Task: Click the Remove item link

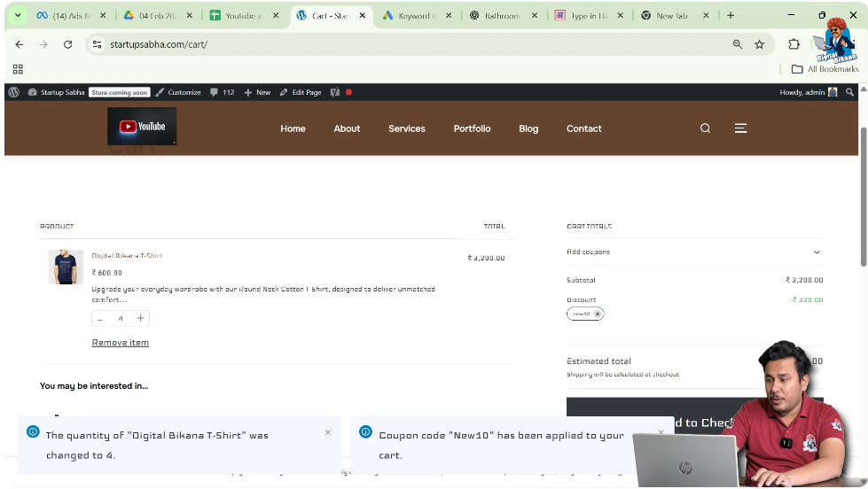Action: point(121,343)
